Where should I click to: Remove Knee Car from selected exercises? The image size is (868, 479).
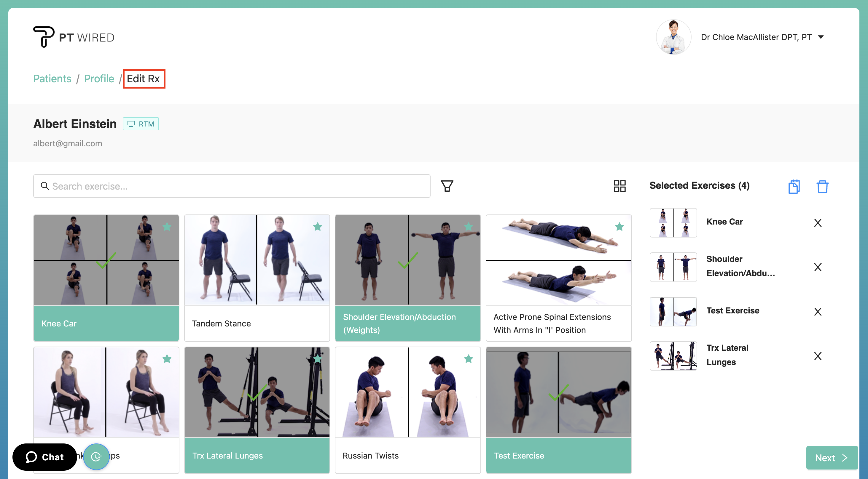click(818, 222)
